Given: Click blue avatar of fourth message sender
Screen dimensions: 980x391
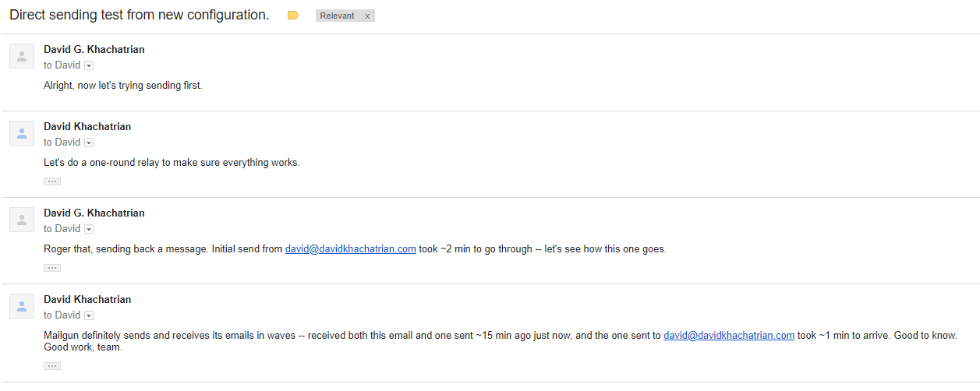Looking at the screenshot, I should coord(22,306).
